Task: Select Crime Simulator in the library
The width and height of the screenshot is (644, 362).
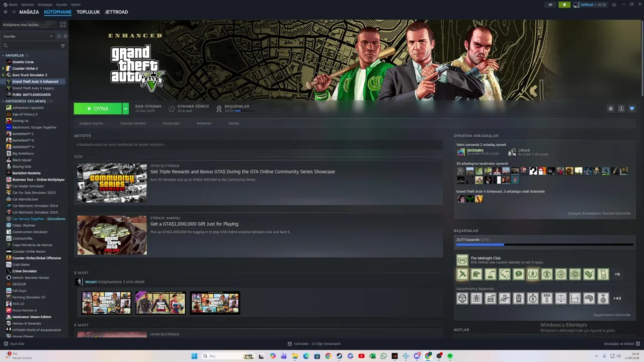Action: click(x=24, y=271)
